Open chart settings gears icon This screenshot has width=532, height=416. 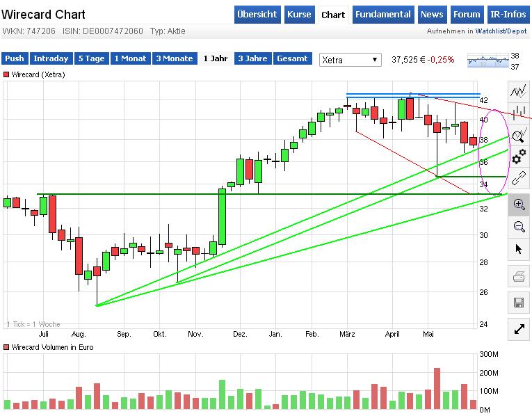518,157
